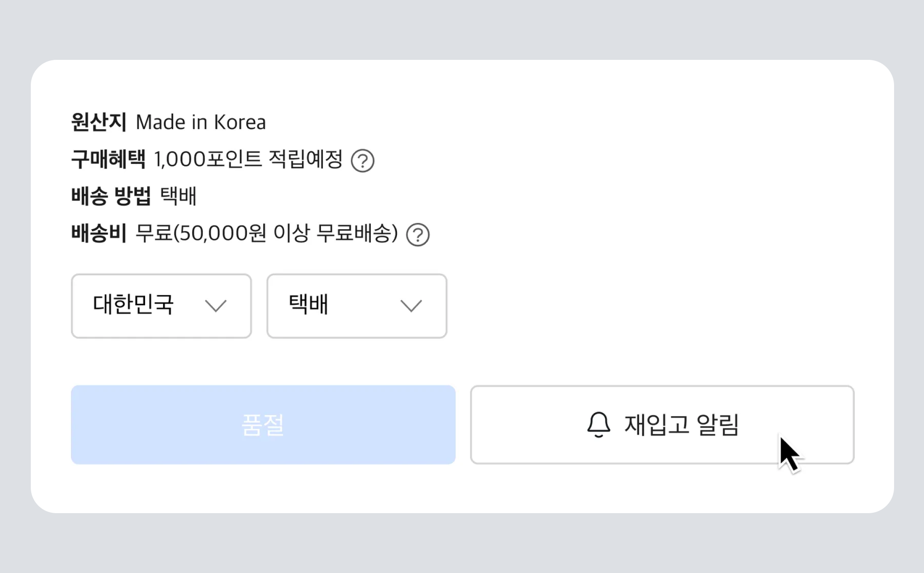
Task: Expand the chevron arrow in 택배 dropdown
Action: pos(411,306)
